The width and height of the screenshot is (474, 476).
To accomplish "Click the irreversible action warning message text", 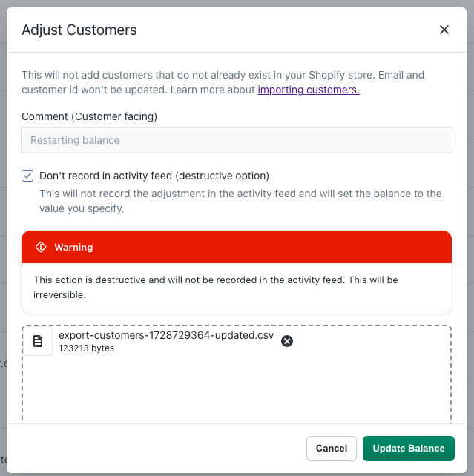I will click(x=216, y=287).
